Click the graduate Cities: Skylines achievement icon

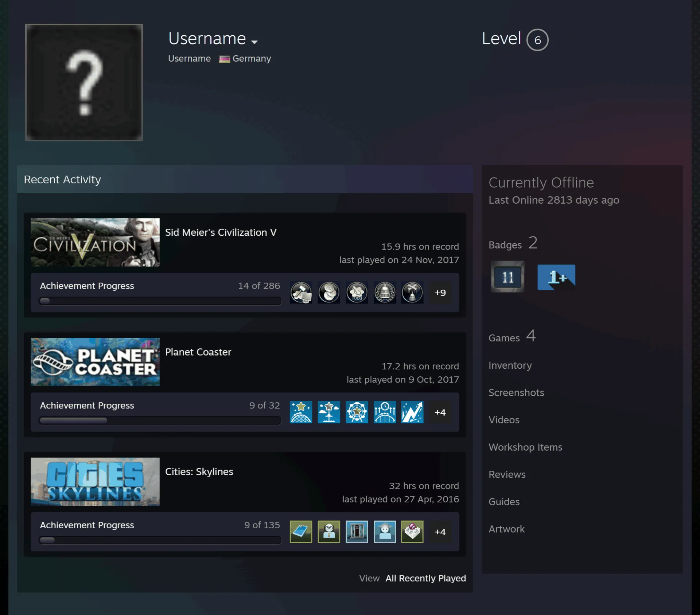[385, 532]
